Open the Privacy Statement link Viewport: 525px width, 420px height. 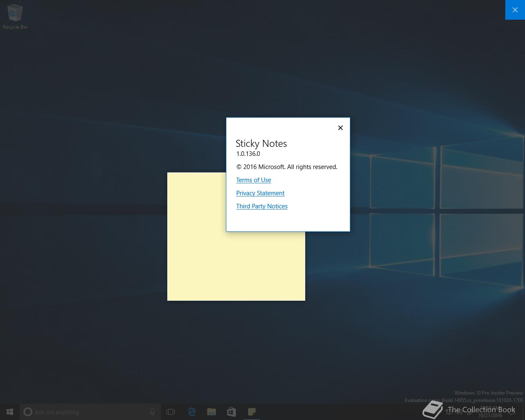coord(260,193)
